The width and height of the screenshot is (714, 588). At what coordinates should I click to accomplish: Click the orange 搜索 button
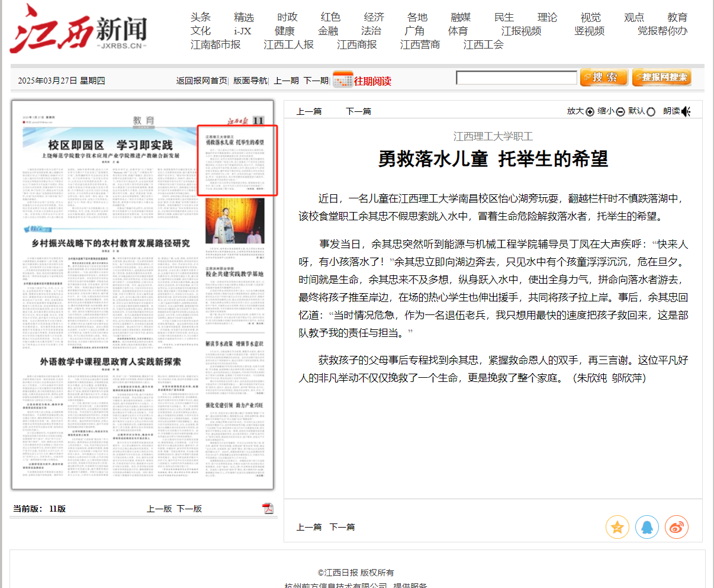pos(604,78)
